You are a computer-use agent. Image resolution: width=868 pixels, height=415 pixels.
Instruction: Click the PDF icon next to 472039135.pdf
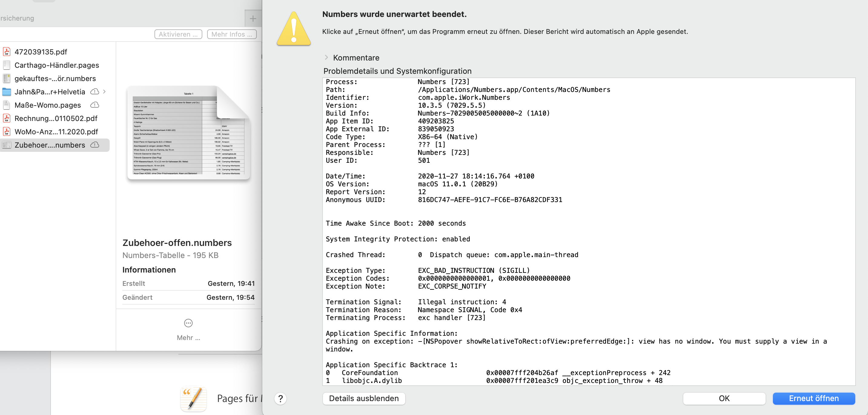point(6,51)
